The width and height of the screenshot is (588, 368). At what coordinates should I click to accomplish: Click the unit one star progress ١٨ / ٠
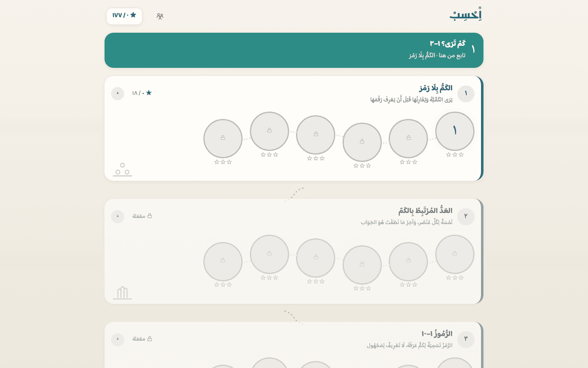tap(142, 93)
